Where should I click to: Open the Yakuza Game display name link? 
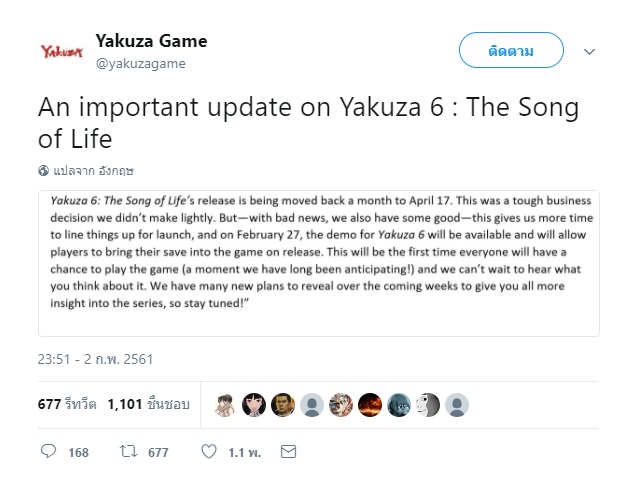click(151, 41)
